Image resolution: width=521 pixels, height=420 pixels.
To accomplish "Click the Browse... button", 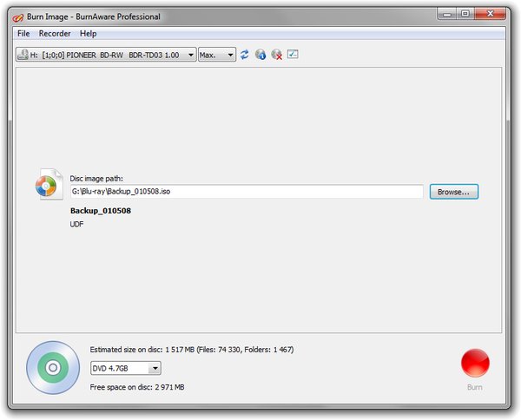I will pos(454,192).
